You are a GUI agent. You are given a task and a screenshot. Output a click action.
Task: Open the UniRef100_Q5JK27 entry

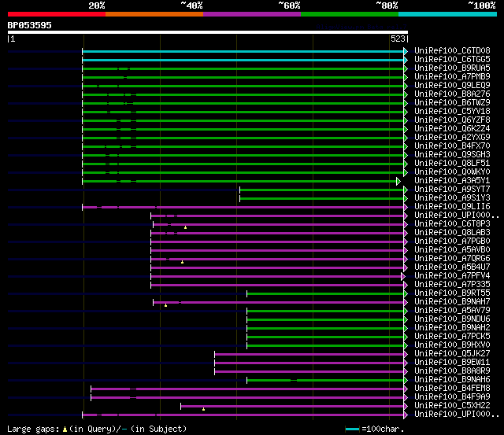click(452, 354)
